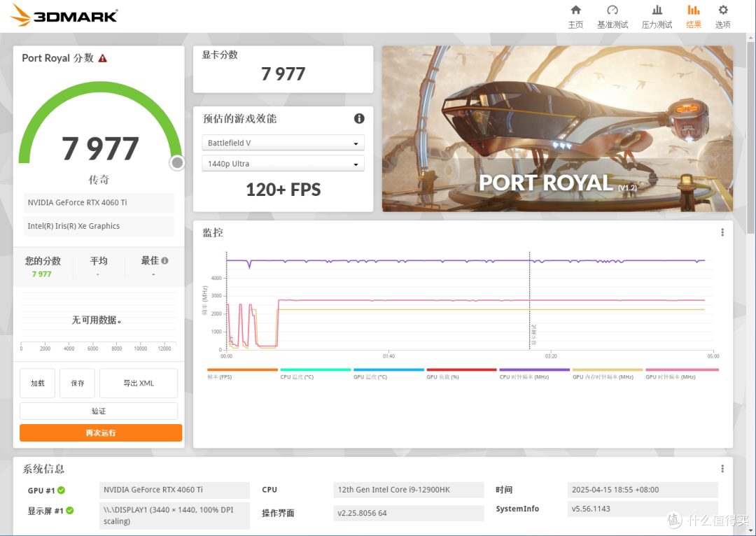Click the Intel(R) Iris(R) Xe Graphics field

tap(99, 226)
